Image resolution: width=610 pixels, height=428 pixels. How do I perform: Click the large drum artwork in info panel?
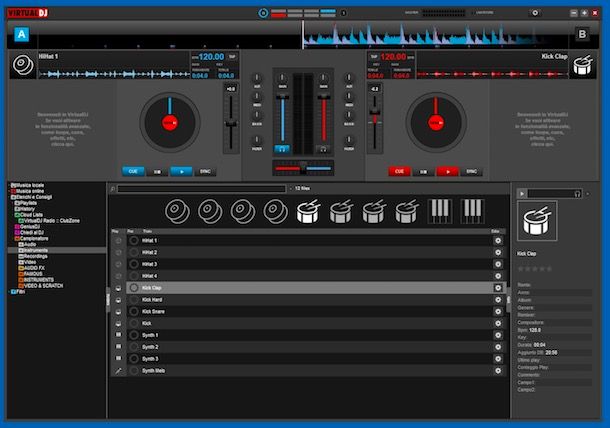(x=537, y=221)
